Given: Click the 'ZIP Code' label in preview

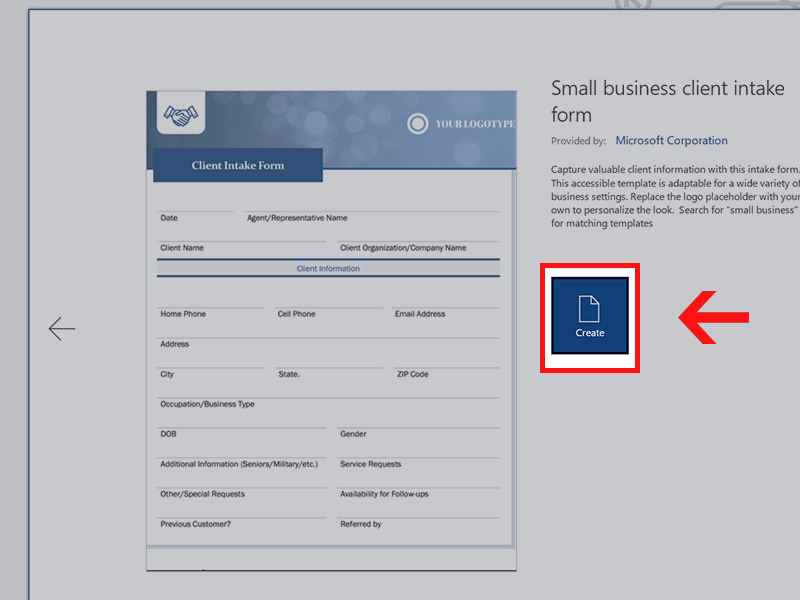Looking at the screenshot, I should click(413, 374).
